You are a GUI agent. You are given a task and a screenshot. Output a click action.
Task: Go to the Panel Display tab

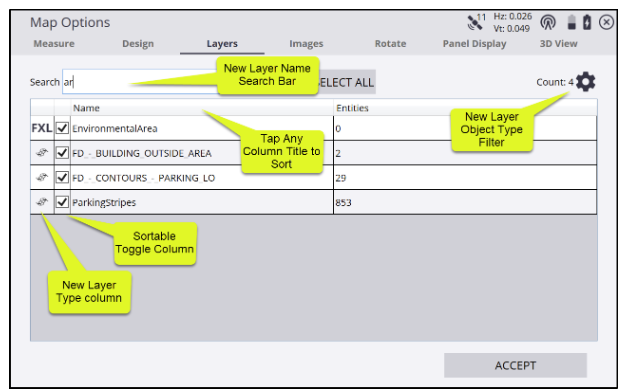pos(474,43)
